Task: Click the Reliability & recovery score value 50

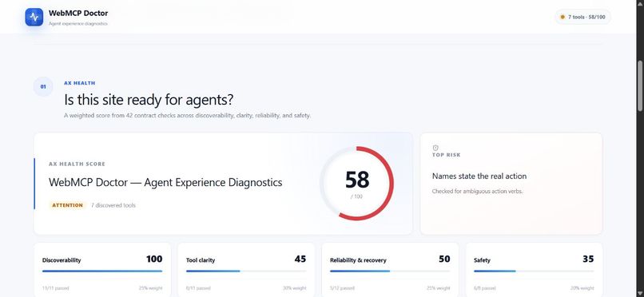Action: 444,259
